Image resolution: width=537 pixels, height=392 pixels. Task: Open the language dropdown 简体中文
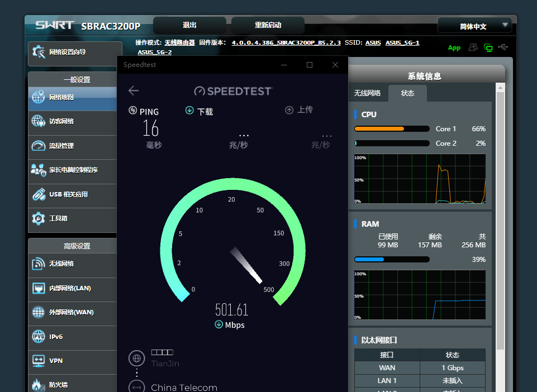(x=474, y=26)
